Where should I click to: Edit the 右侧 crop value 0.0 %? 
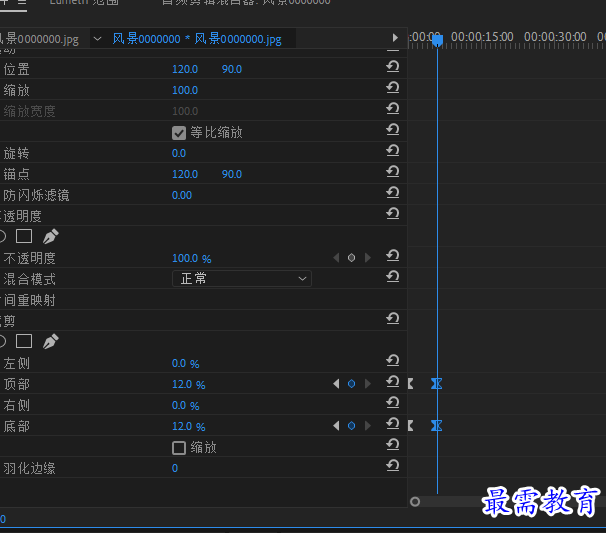click(x=186, y=405)
